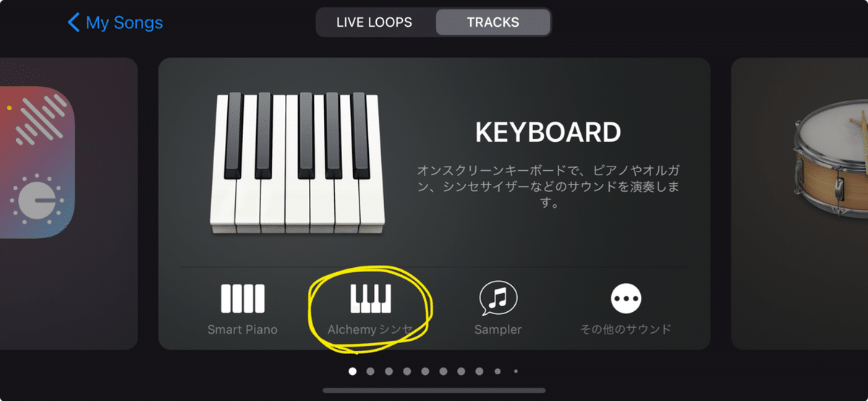Jump to the first page indicator dot
Screen dimensions: 868x401
[x=353, y=371]
